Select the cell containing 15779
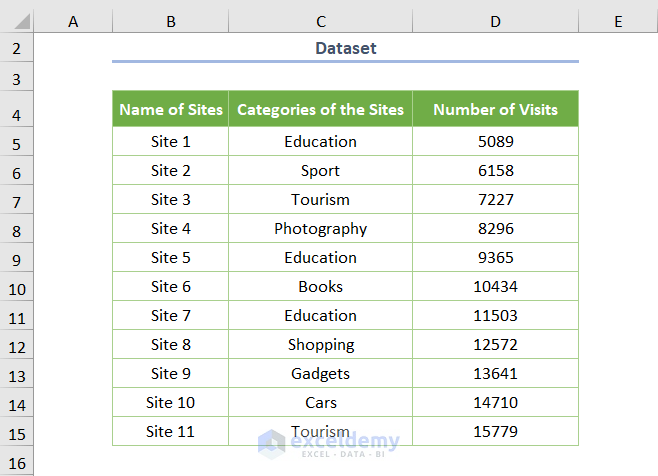Viewport: 658px width, 476px height. tap(495, 432)
